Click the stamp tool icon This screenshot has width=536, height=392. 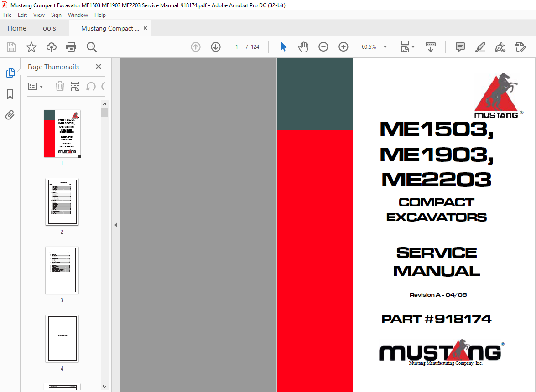tap(520, 47)
